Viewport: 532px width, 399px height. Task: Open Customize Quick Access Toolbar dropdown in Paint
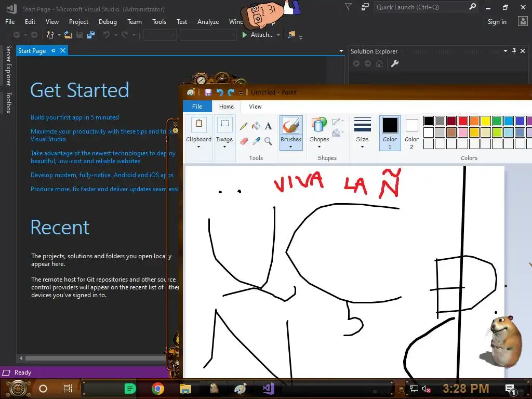point(241,92)
